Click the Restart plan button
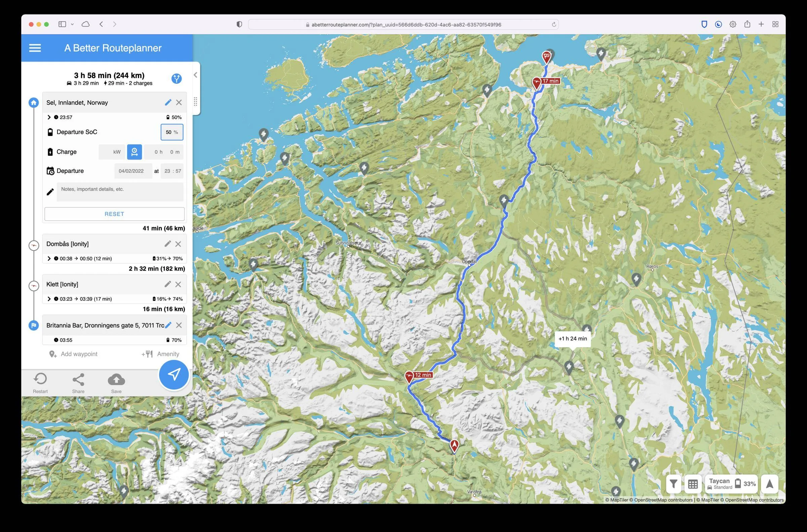This screenshot has height=532, width=807. [40, 383]
